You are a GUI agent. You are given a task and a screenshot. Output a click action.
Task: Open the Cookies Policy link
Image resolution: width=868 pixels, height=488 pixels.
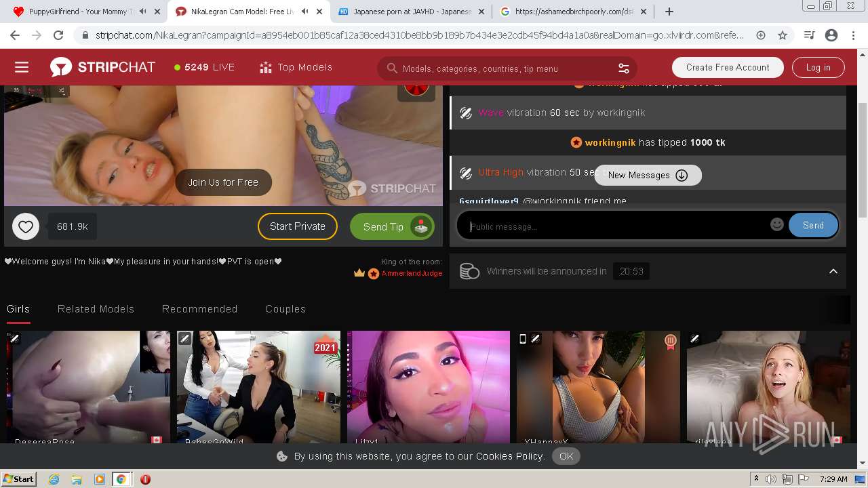(x=509, y=456)
